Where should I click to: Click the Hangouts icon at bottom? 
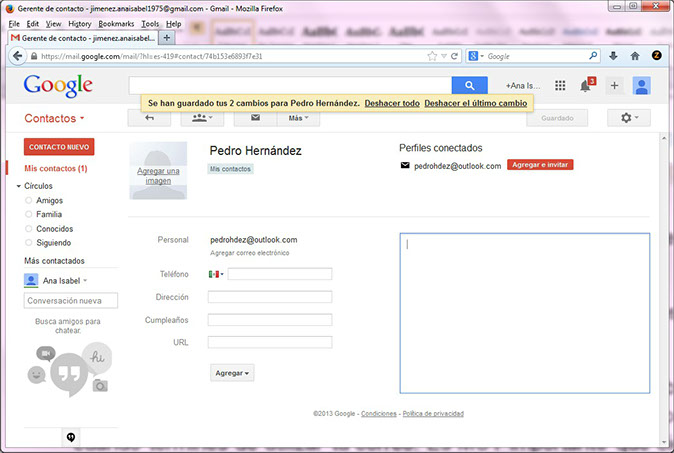(71, 437)
